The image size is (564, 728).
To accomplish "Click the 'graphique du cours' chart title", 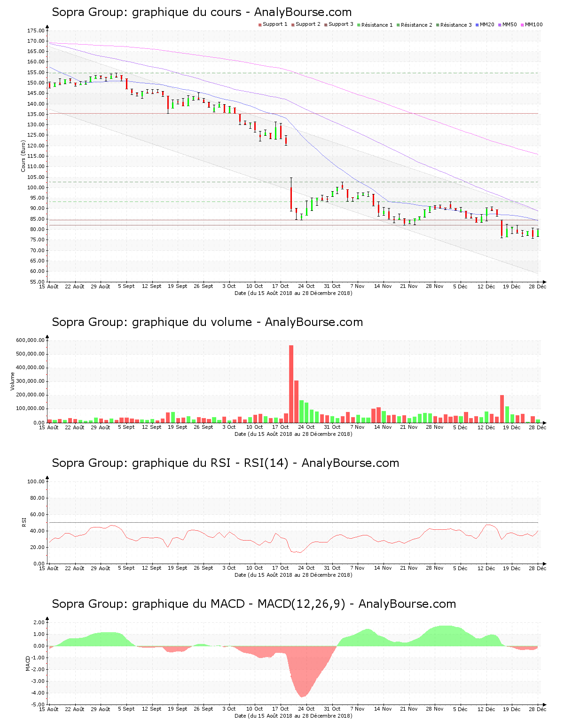I will point(202,12).
